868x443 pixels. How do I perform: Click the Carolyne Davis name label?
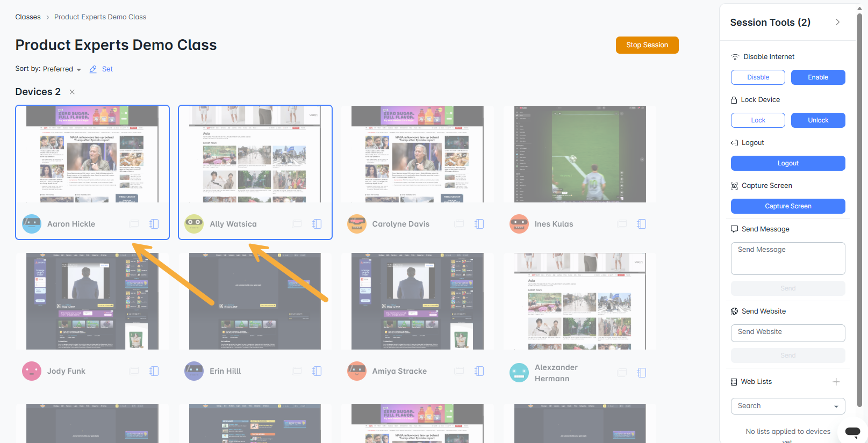tap(401, 224)
